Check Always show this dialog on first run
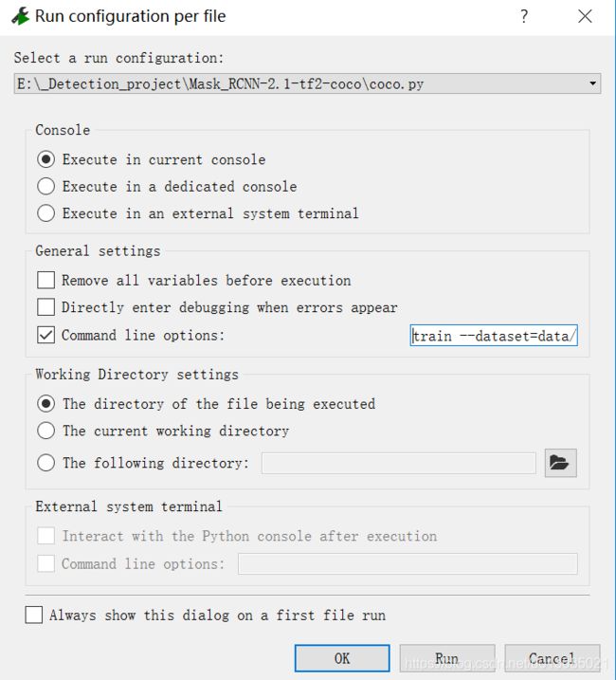Screen dimensions: 616x680 tap(34, 615)
